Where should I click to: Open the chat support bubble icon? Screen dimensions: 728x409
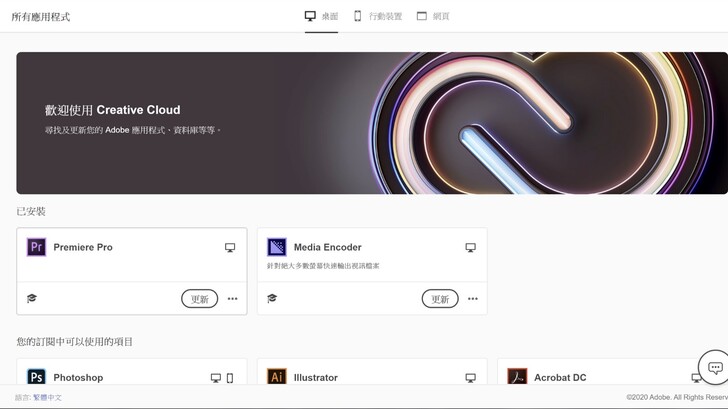tap(715, 368)
